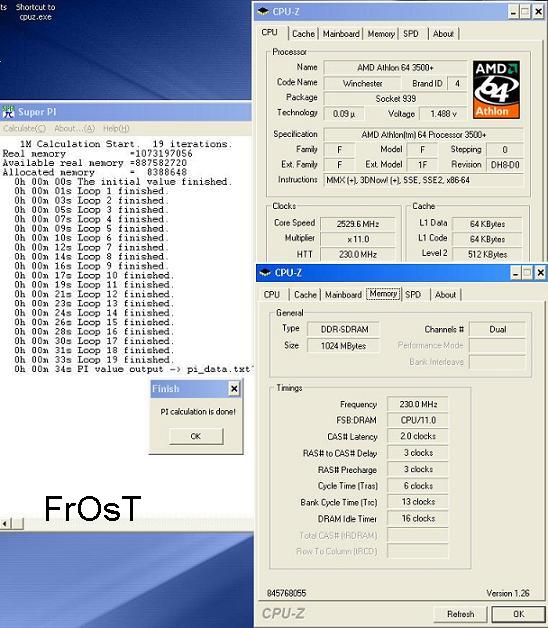The image size is (548, 628).
Task: Close the Finish dialog with X
Action: pos(234,388)
